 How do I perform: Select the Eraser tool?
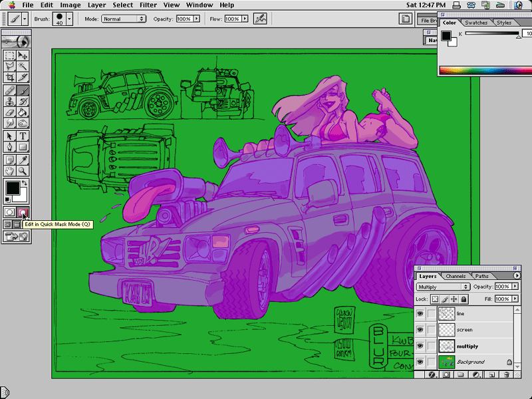[x=9, y=112]
